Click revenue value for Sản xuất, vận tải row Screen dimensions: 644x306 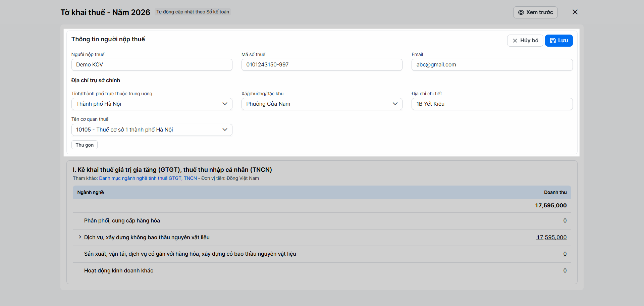(x=565, y=254)
